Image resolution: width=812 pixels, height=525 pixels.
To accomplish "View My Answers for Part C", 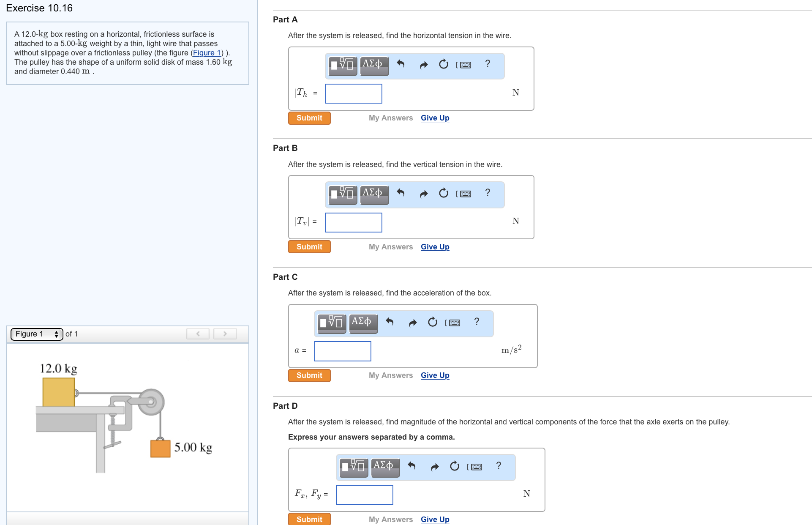I will (x=391, y=375).
